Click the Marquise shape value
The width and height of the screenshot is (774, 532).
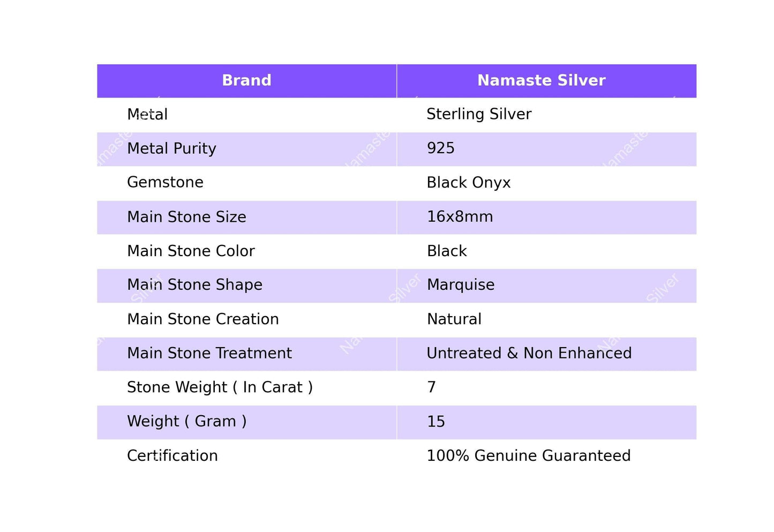pos(461,285)
